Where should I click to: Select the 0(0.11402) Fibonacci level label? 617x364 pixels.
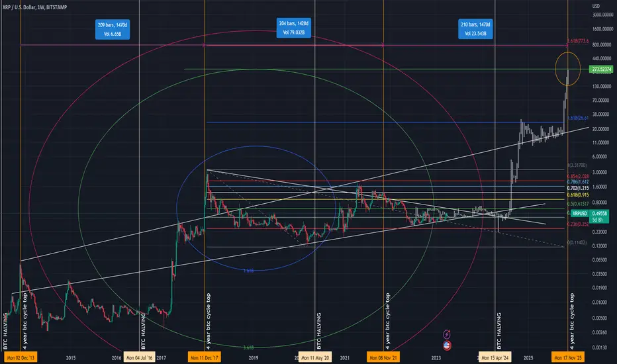point(577,243)
